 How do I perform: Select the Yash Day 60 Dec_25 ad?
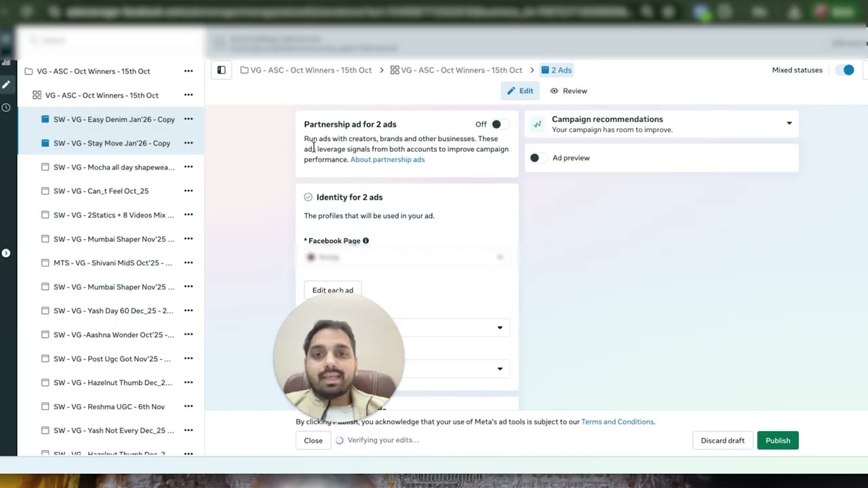point(111,310)
